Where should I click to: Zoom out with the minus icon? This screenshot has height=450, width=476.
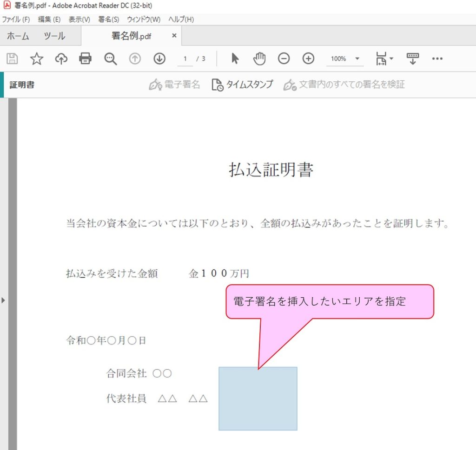(284, 59)
